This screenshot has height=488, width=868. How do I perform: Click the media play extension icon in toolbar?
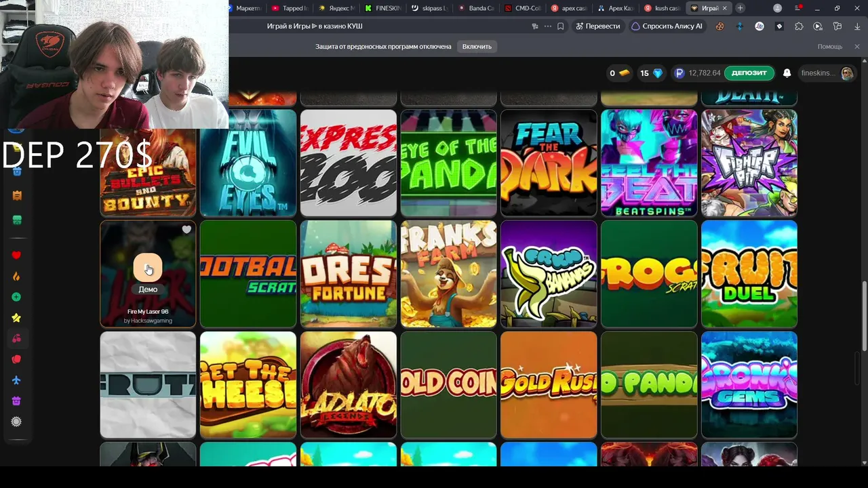818,26
